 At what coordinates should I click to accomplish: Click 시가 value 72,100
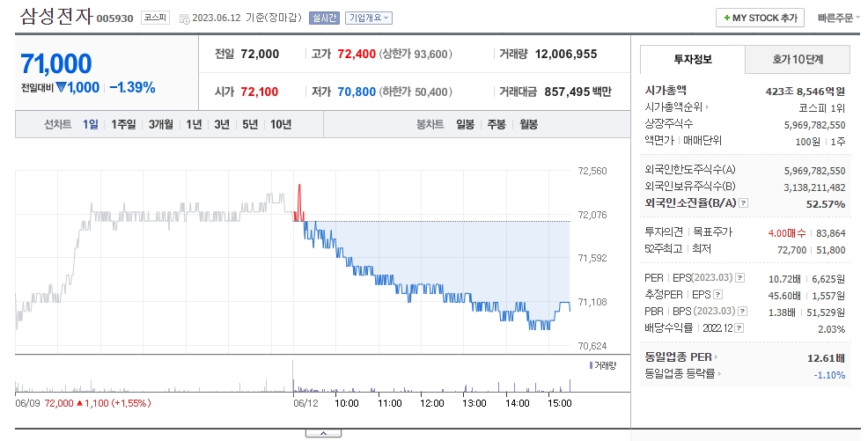coord(260,92)
